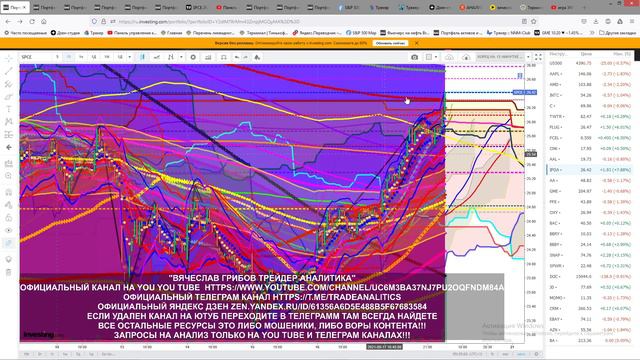Image resolution: width=640 pixels, height=360 pixels.
Task: Select the EBAY row in watchlist
Action: pos(589,319)
